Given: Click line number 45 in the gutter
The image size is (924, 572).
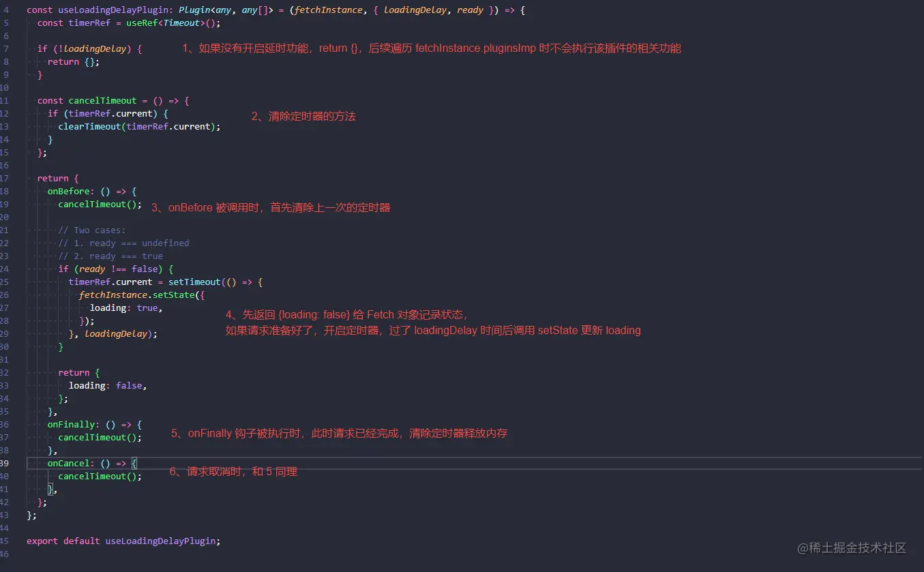Looking at the screenshot, I should coord(4,541).
